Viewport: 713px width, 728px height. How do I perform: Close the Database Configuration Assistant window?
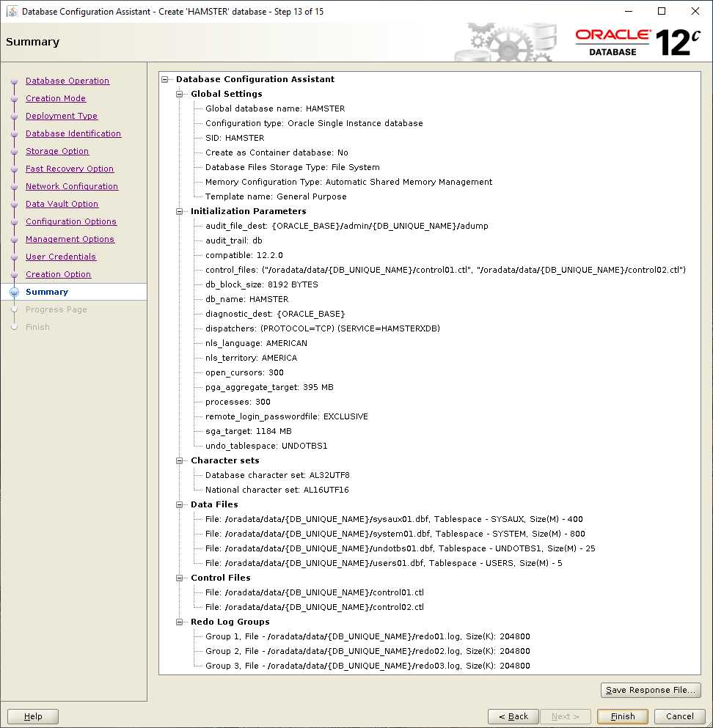tap(695, 11)
